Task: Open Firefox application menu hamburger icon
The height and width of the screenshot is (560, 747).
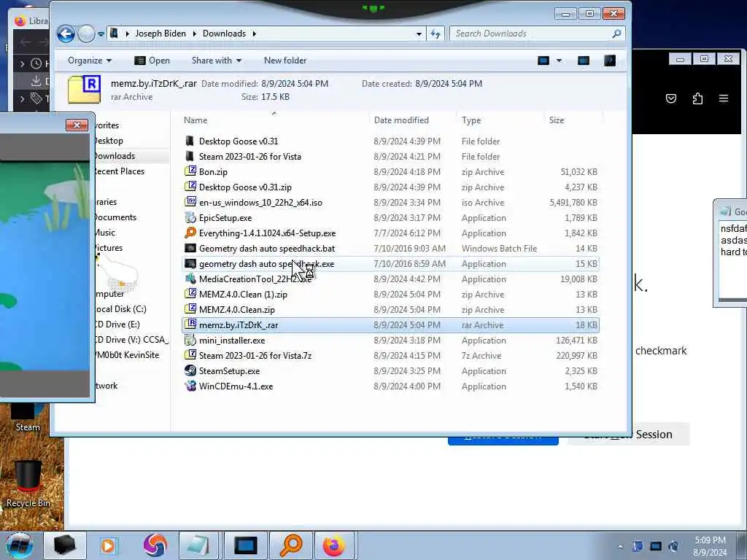Action: coord(723,98)
